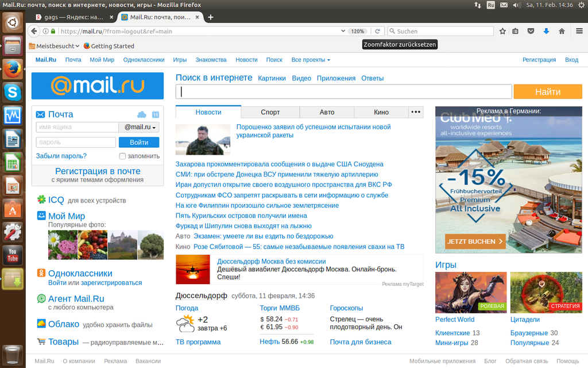
Task: Show more news categories with three dots
Action: pos(416,112)
